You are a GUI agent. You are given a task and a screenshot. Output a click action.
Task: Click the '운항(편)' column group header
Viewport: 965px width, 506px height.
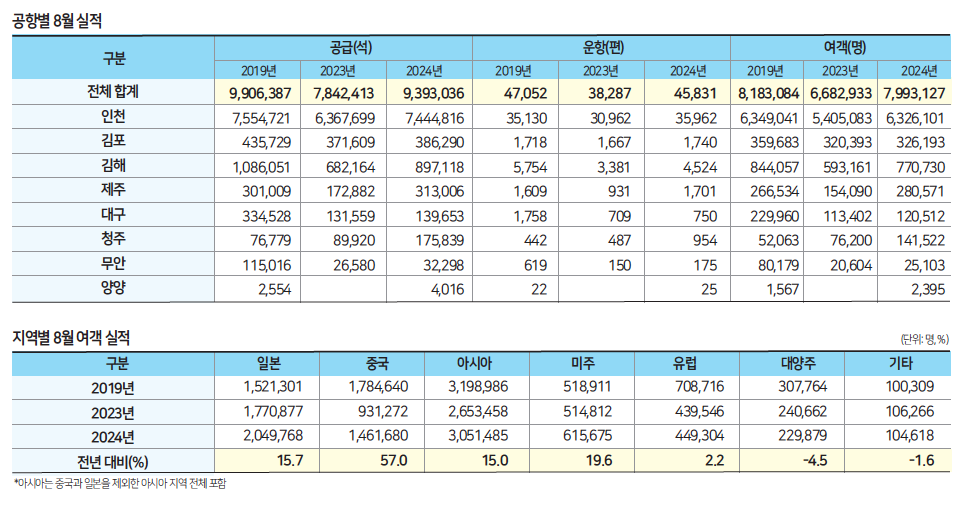(603, 48)
